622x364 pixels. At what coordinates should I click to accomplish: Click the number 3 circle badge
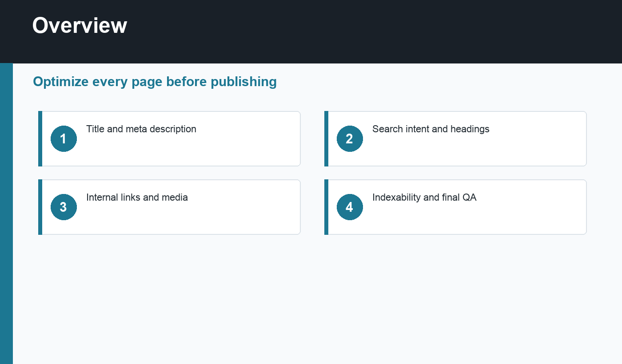click(x=64, y=207)
